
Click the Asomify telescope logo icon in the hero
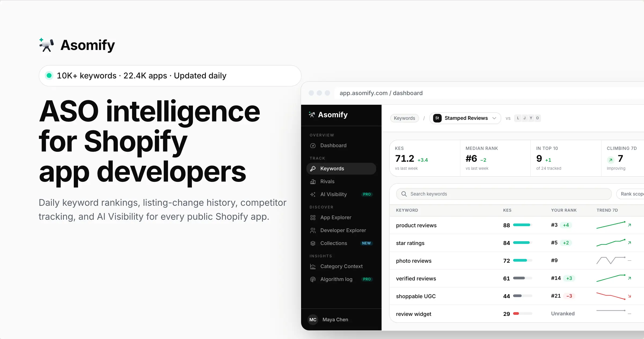click(46, 45)
